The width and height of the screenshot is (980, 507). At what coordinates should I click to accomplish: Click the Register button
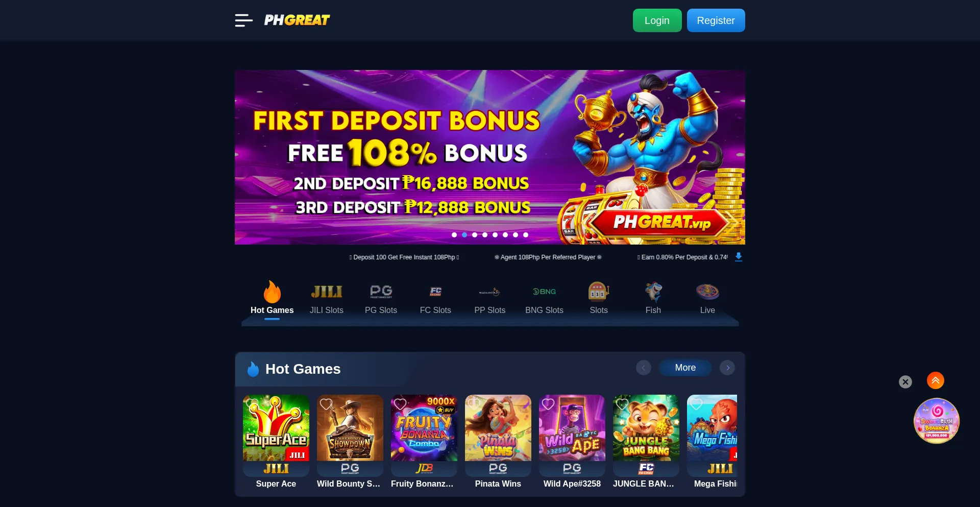coord(716,20)
